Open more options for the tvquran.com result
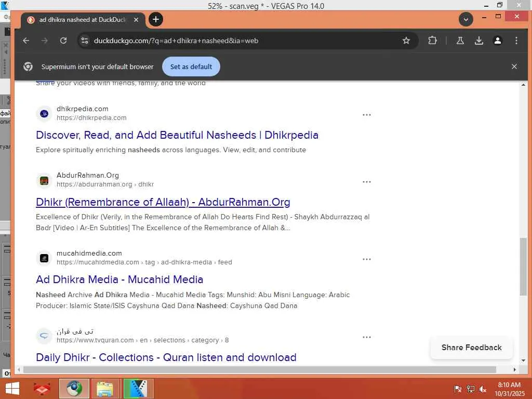Image resolution: width=532 pixels, height=399 pixels. click(366, 337)
